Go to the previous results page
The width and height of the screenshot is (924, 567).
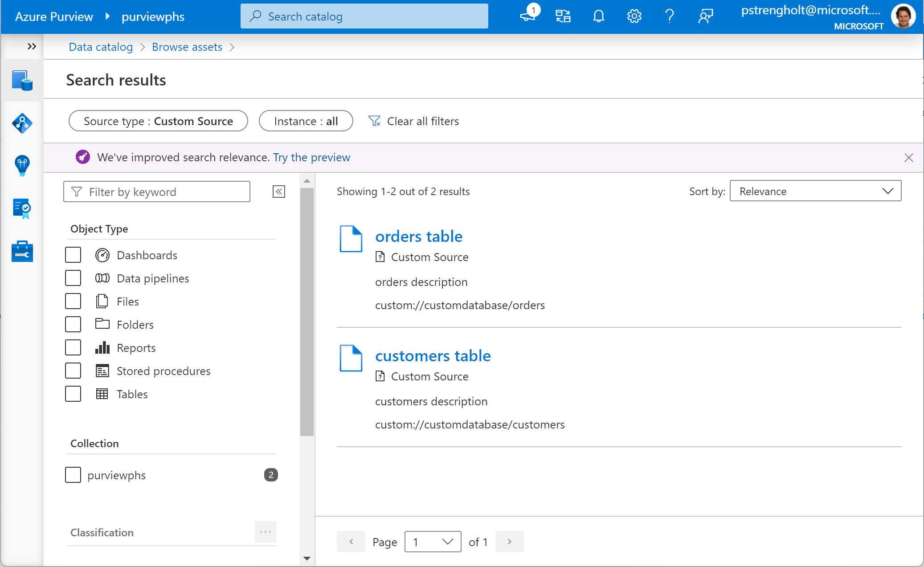(x=351, y=542)
